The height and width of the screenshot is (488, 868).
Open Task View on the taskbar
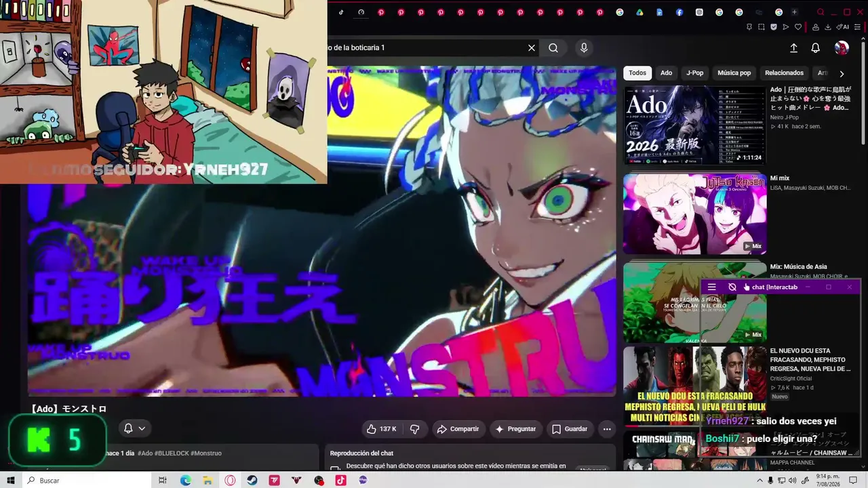pos(163,481)
